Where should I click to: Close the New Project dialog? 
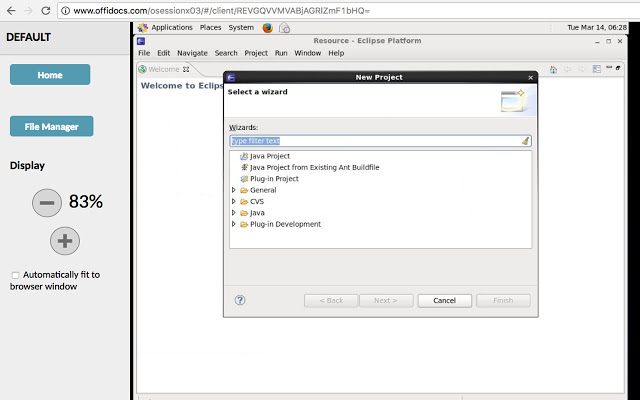pyautogui.click(x=530, y=78)
